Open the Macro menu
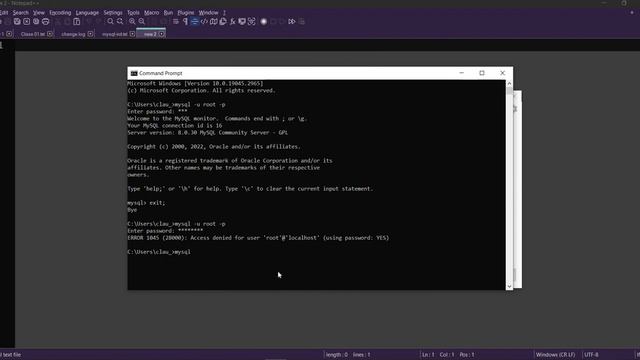The image size is (640, 360). pyautogui.click(x=151, y=13)
